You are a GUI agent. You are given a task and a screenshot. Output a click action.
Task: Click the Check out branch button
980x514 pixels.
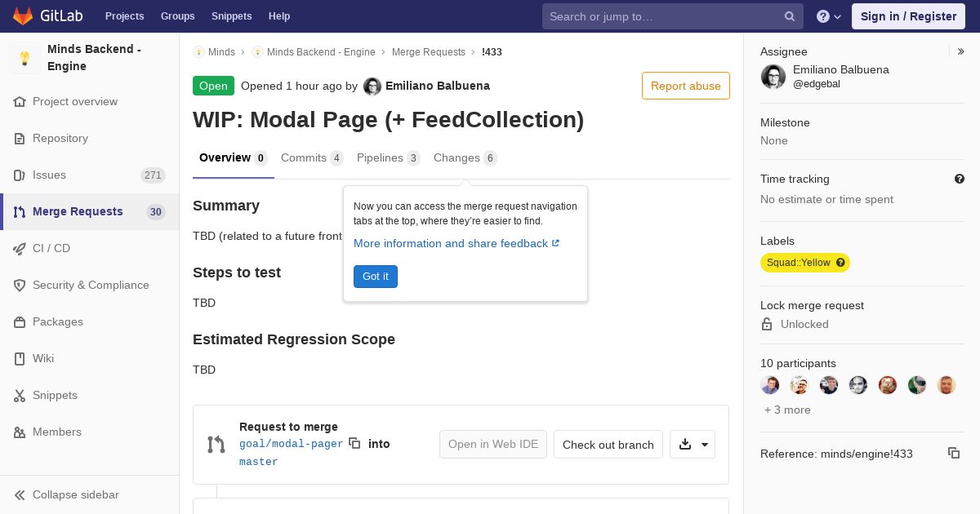coord(608,445)
